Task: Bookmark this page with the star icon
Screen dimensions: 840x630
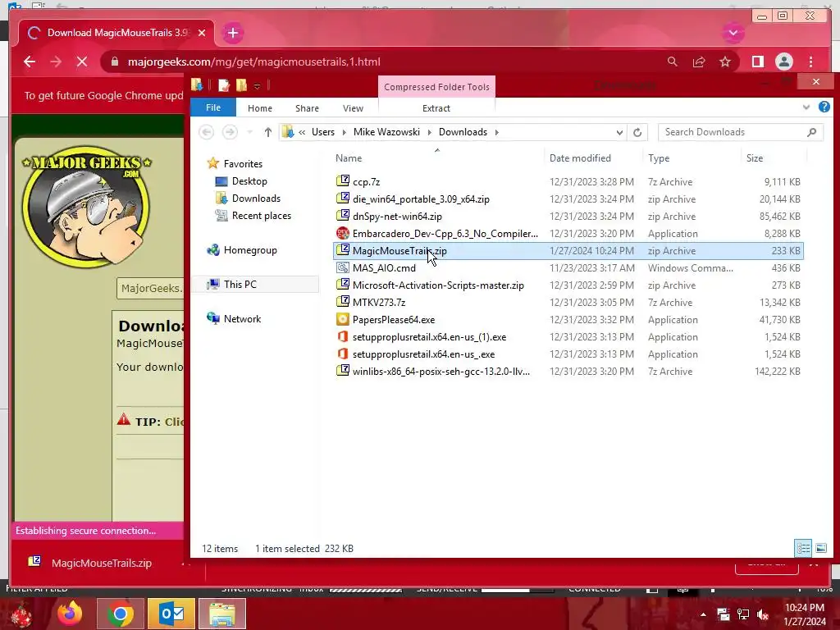Action: pyautogui.click(x=725, y=62)
